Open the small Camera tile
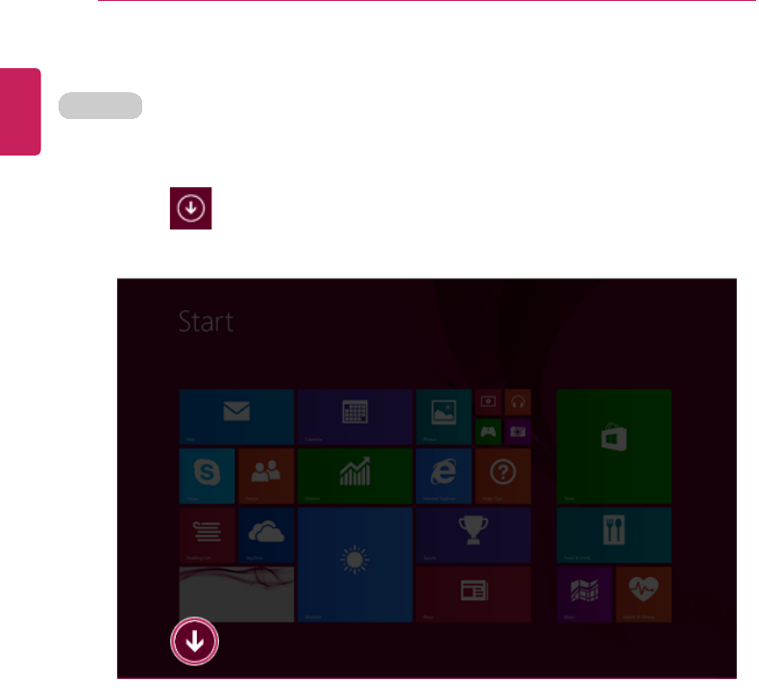Viewport: 759px width, 700px height. click(x=518, y=431)
